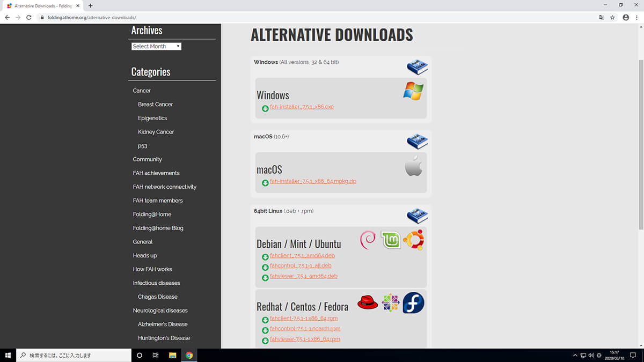644x362 pixels.
Task: Open the Breast Cancer category
Action: (x=155, y=105)
